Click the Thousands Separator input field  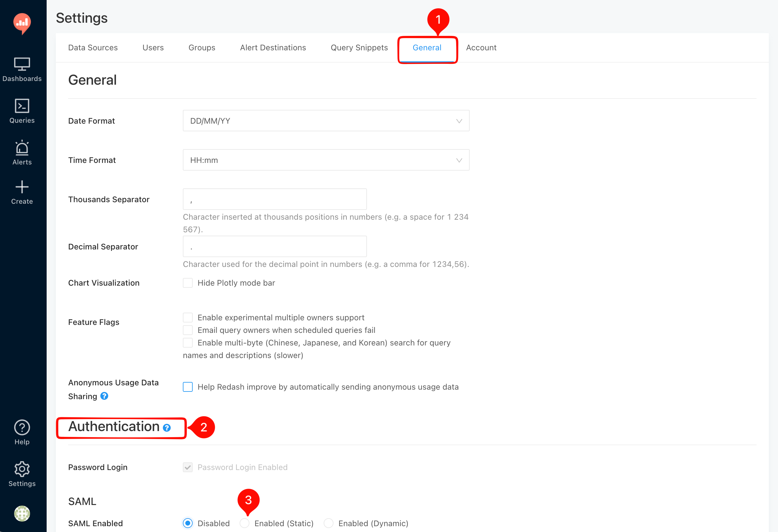[x=275, y=199]
